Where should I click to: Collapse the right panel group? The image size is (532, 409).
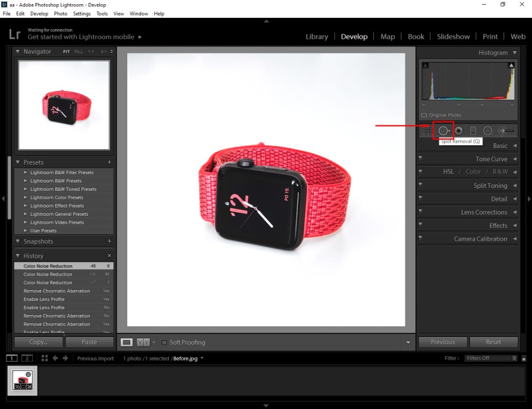coord(529,199)
